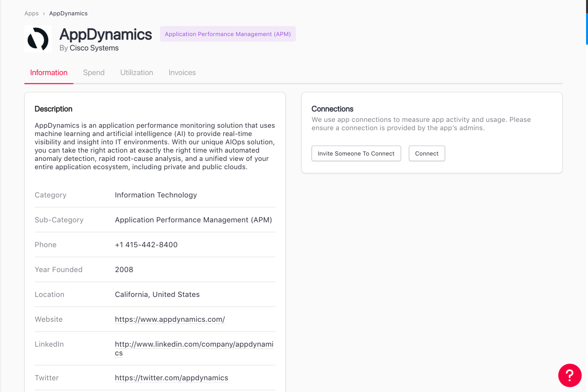This screenshot has width=588, height=392.
Task: Open the twitter.com/appdynamics link
Action: click(x=172, y=378)
